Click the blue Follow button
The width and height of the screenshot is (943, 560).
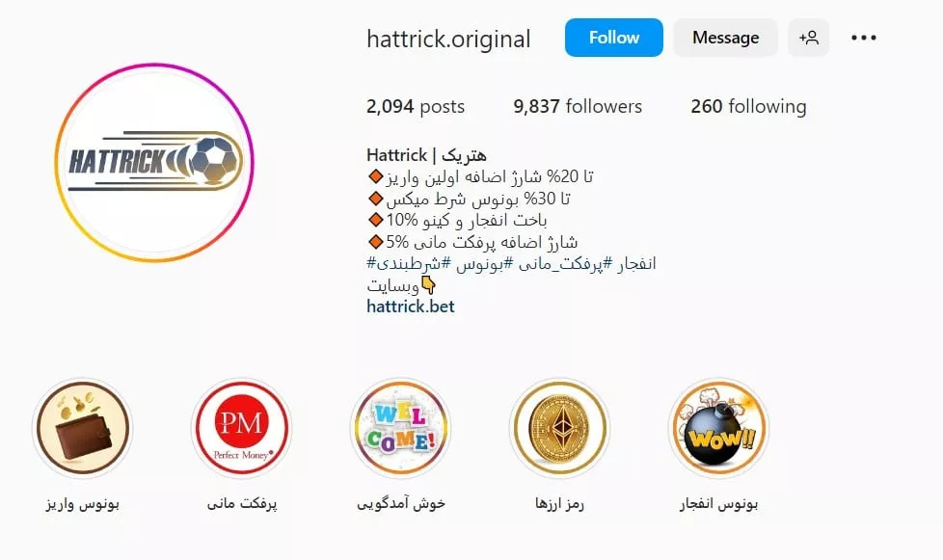pos(613,38)
